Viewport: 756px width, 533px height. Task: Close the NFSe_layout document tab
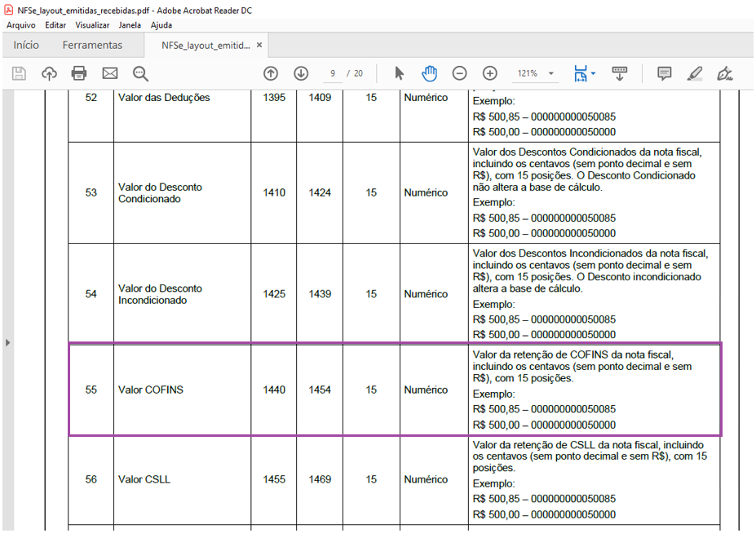(259, 45)
